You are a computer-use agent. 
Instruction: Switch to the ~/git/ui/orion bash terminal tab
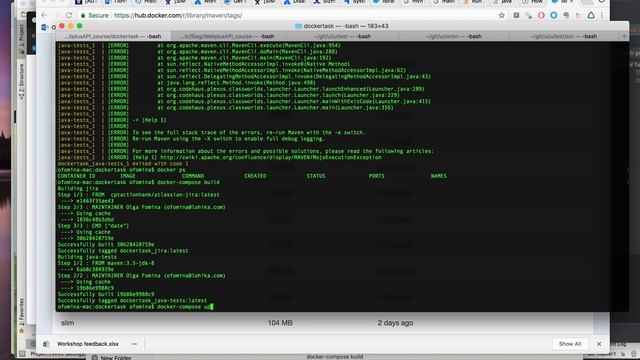coord(453,36)
